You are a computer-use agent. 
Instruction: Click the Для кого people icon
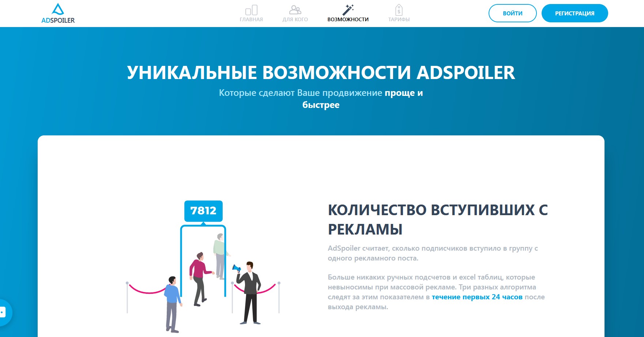[295, 10]
